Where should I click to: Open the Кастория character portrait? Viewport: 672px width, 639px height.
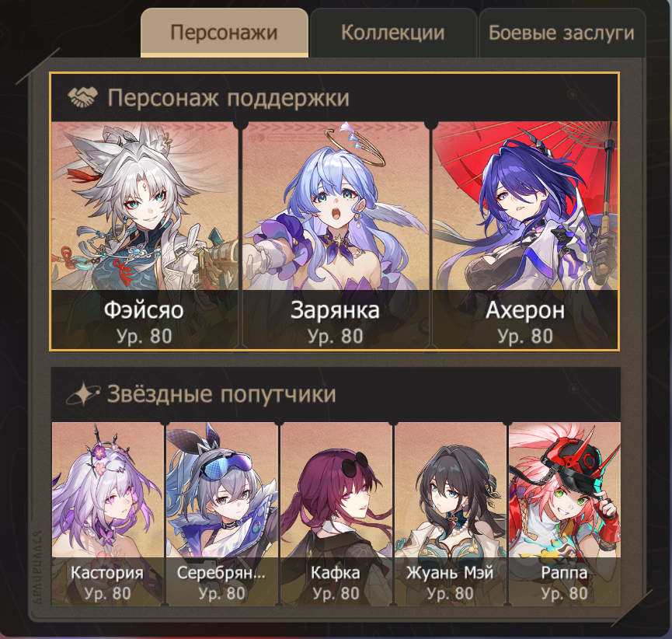tap(107, 513)
